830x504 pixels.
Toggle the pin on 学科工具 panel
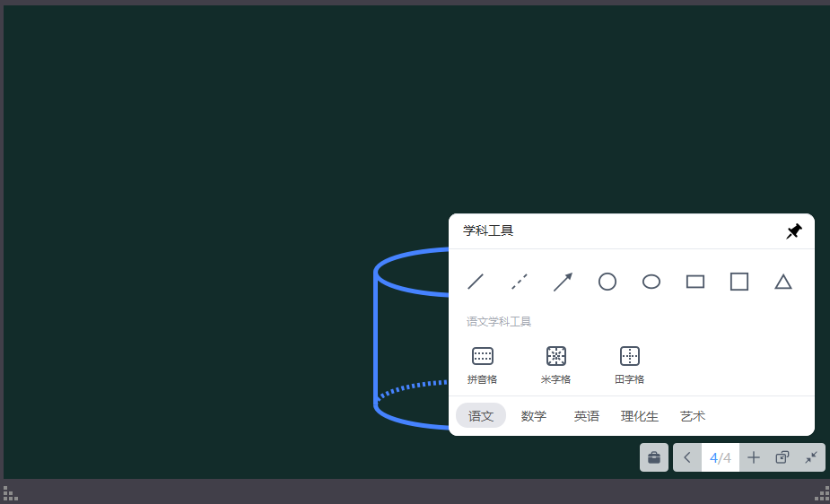click(793, 231)
